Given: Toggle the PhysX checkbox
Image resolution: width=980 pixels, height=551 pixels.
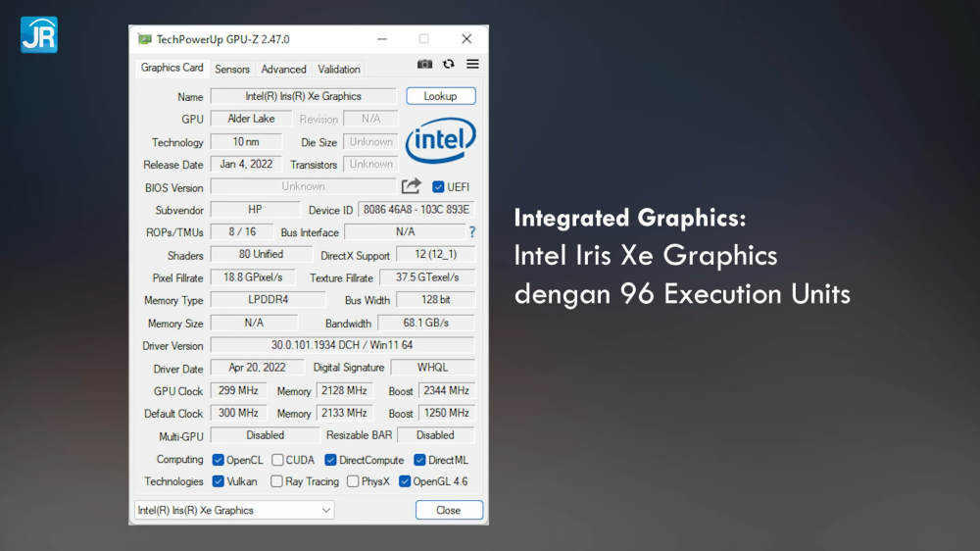Looking at the screenshot, I should [353, 481].
